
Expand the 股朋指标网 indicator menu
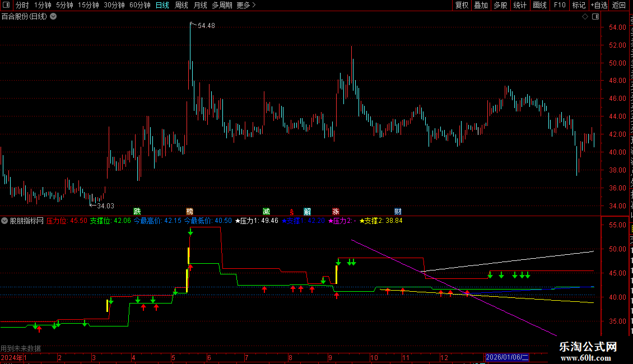(4, 221)
